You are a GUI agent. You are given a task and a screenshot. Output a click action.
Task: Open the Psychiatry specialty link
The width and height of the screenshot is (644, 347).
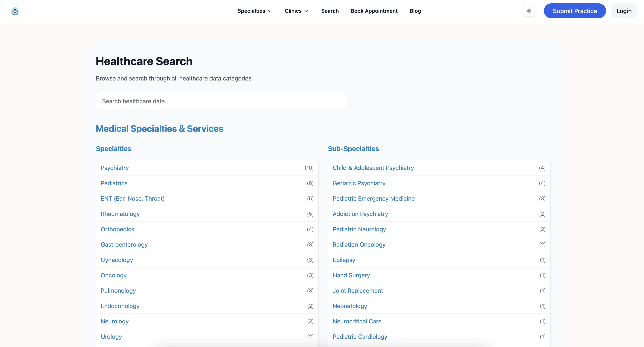[x=115, y=168]
